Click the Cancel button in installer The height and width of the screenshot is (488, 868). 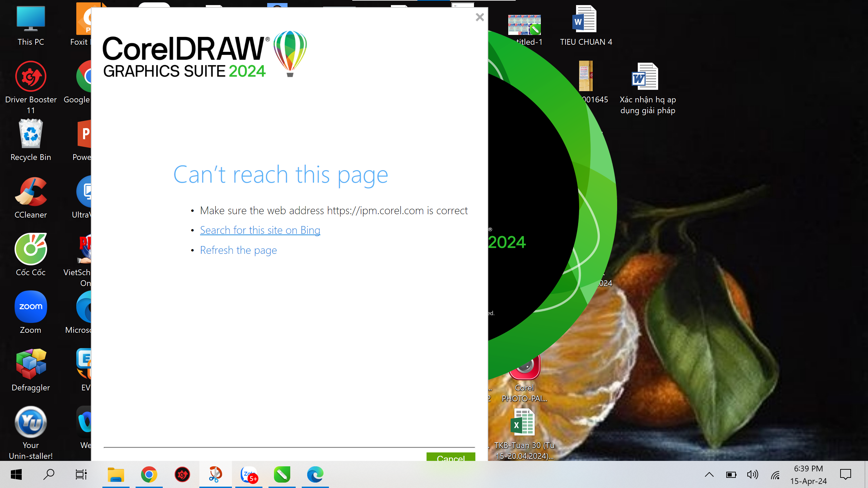pyautogui.click(x=451, y=457)
